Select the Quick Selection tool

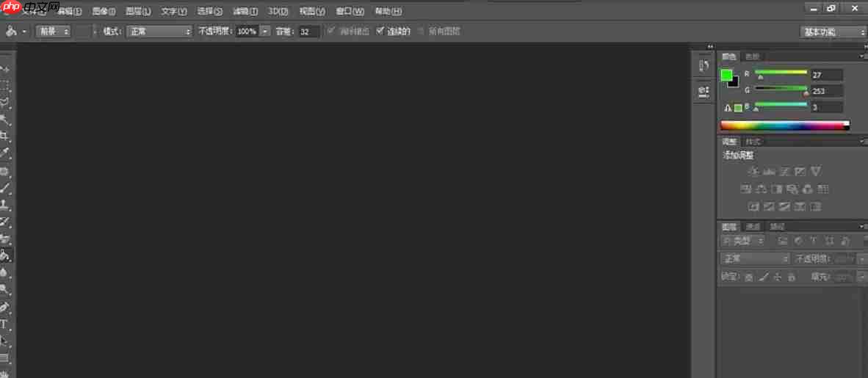pyautogui.click(x=5, y=119)
